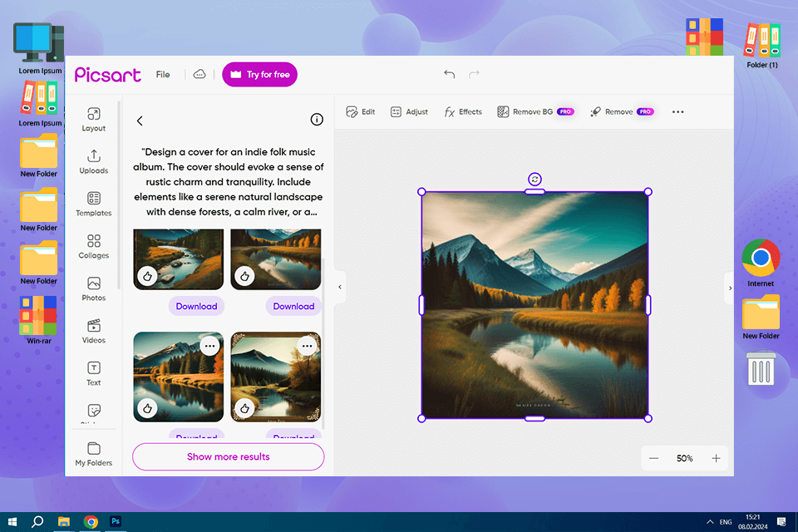
Task: Open the fx Effects tool
Action: coord(463,112)
